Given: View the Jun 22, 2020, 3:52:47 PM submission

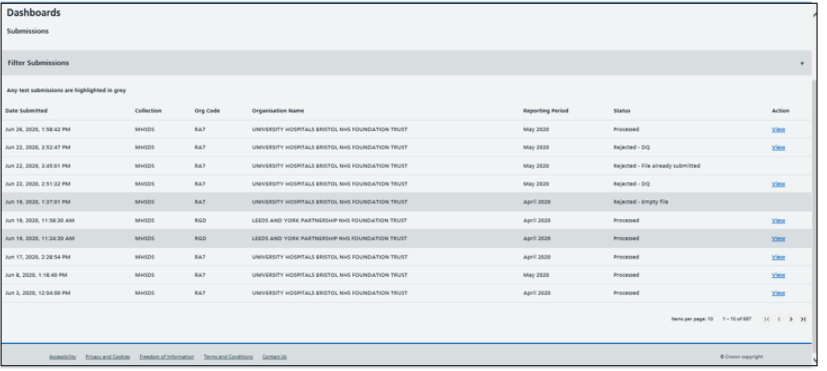Looking at the screenshot, I should tap(778, 147).
